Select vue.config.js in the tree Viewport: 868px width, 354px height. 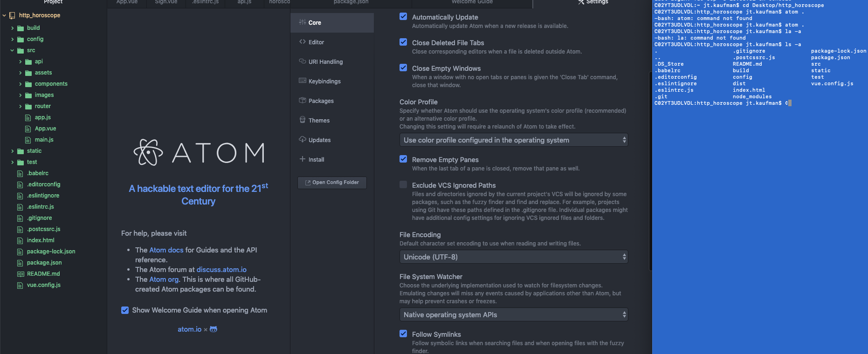43,285
